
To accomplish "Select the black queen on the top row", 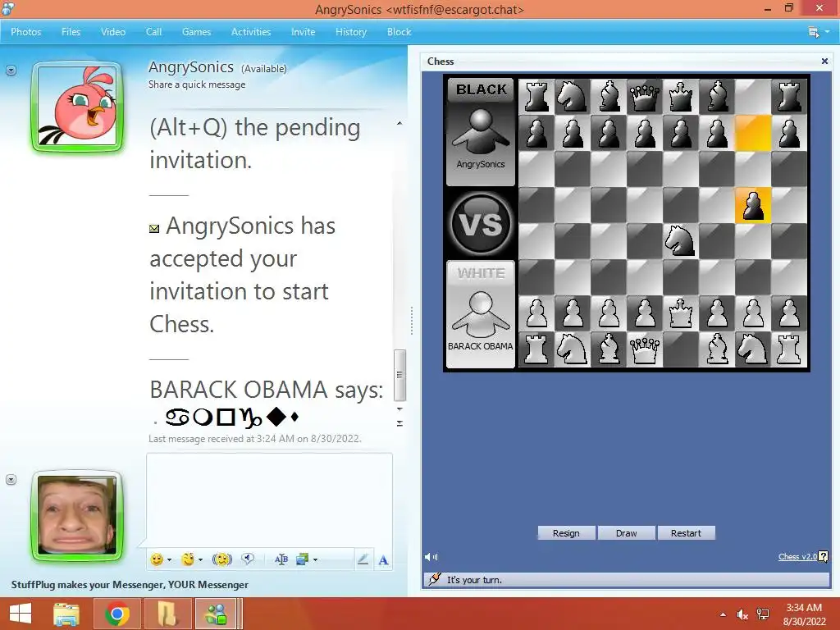I will coord(645,97).
